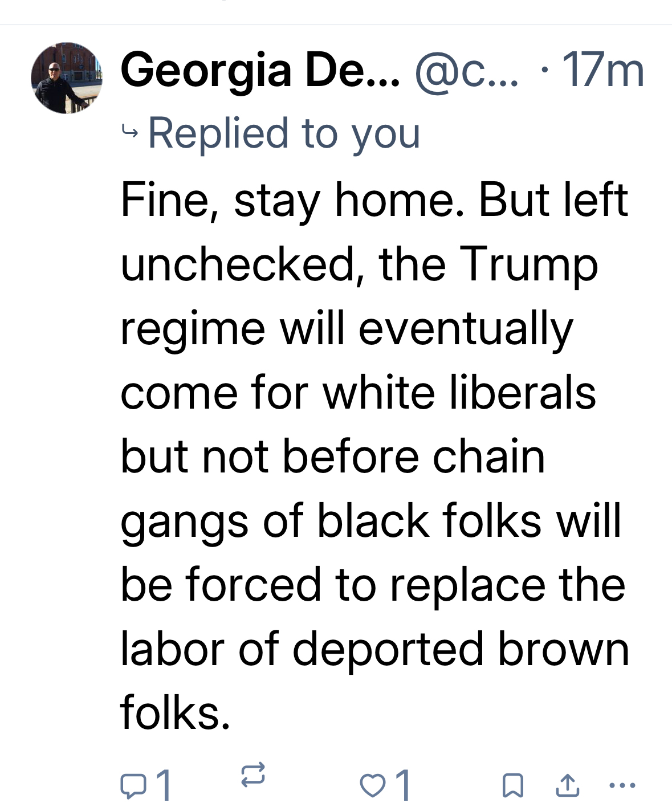Like the post with the heart icon
Image resolution: width=672 pixels, height=811 pixels.
coord(372,785)
